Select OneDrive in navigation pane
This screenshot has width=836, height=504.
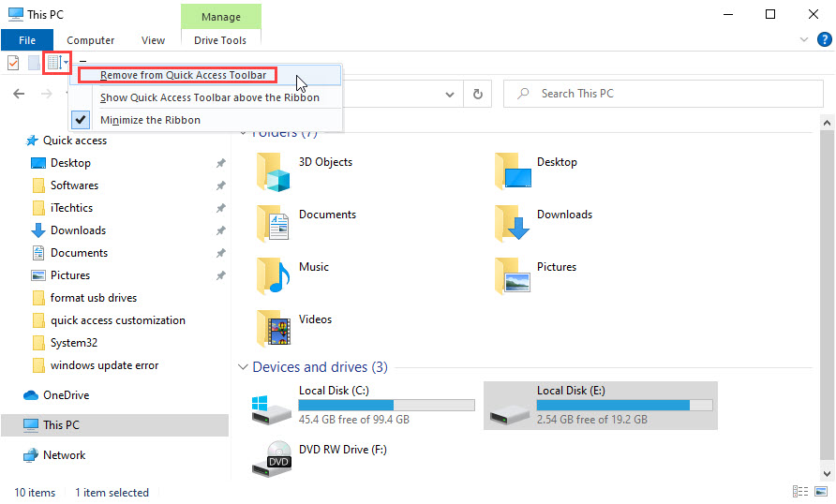66,395
